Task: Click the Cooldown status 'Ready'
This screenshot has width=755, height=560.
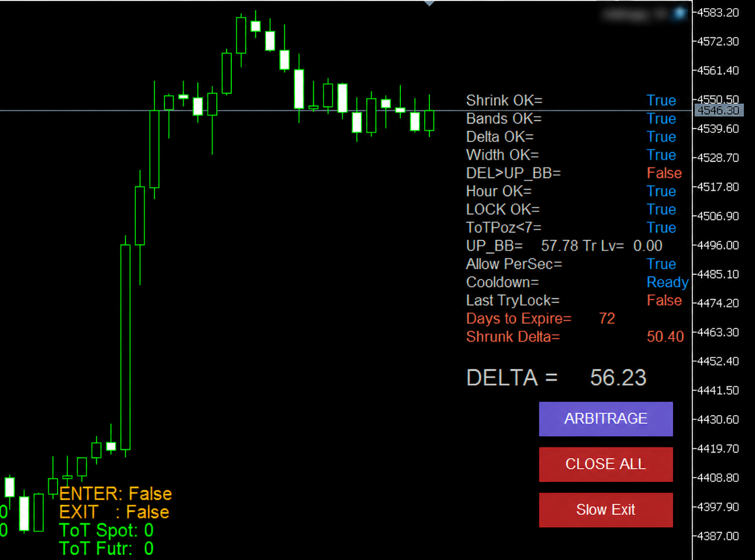Action: (667, 283)
